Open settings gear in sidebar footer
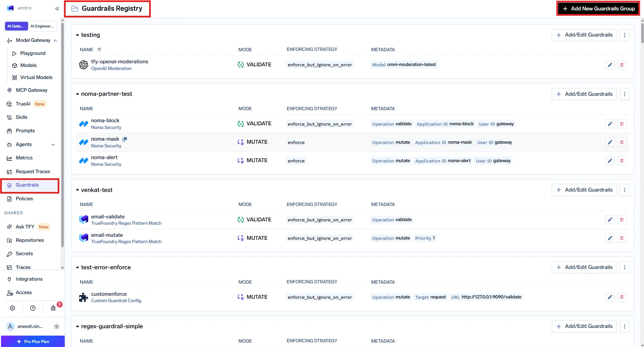 [x=12, y=308]
